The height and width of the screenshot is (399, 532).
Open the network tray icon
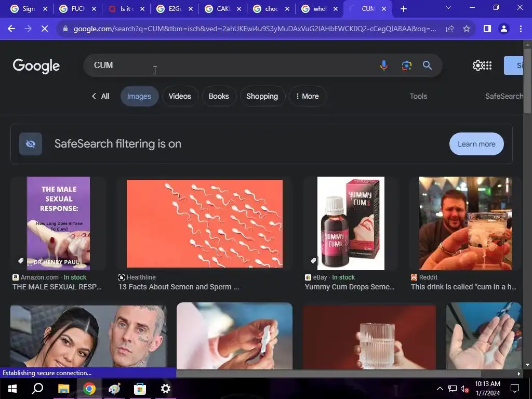pos(453,389)
